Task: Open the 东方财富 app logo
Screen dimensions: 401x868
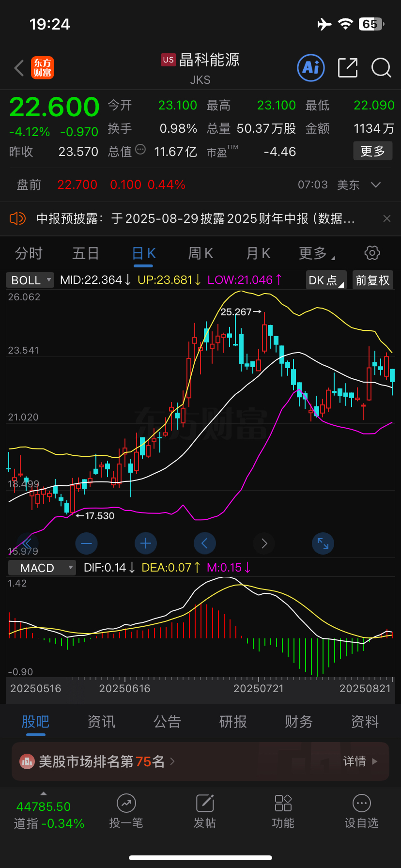Action: (43, 68)
